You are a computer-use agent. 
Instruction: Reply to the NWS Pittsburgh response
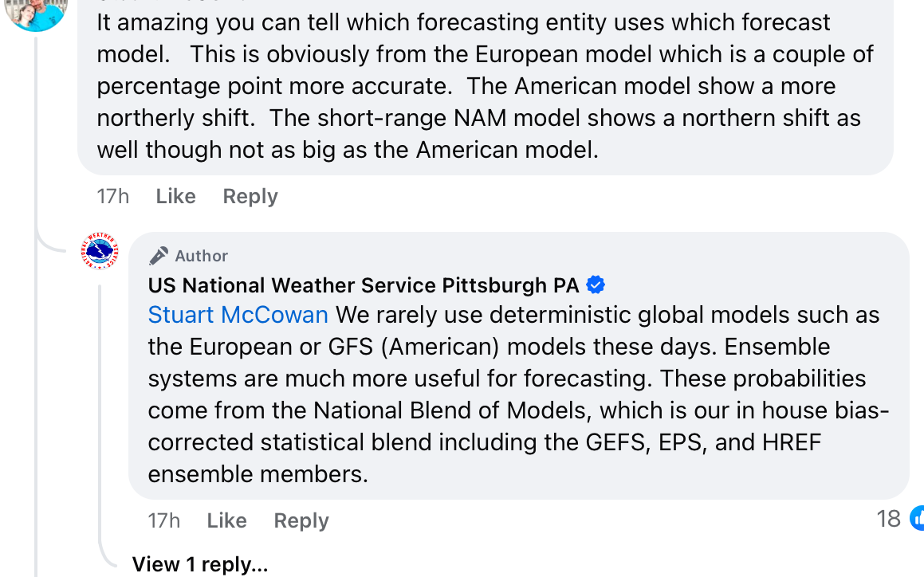coord(301,520)
